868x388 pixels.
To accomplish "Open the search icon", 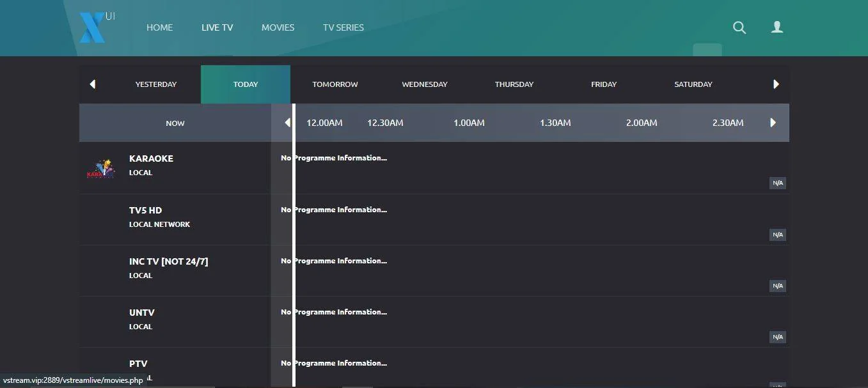I will click(739, 27).
